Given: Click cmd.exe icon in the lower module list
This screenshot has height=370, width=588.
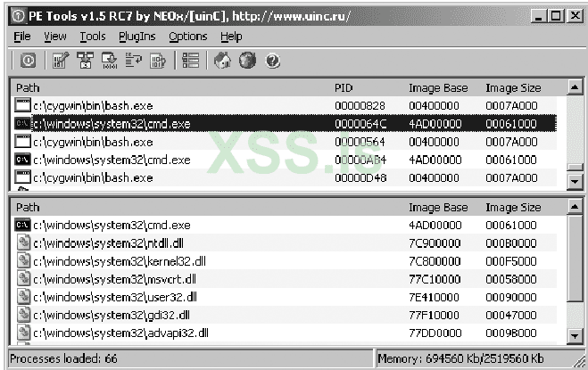Looking at the screenshot, I should click(22, 225).
